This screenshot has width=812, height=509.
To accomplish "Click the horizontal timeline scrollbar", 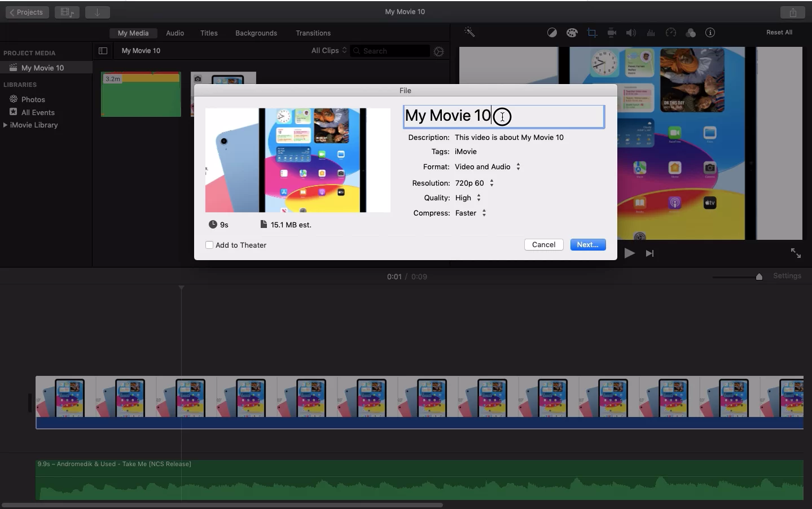I will tap(222, 505).
